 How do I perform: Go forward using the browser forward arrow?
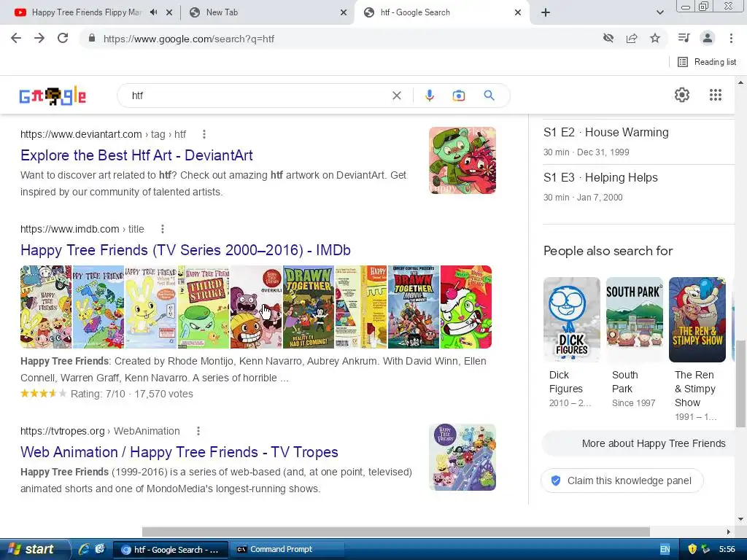click(x=39, y=38)
